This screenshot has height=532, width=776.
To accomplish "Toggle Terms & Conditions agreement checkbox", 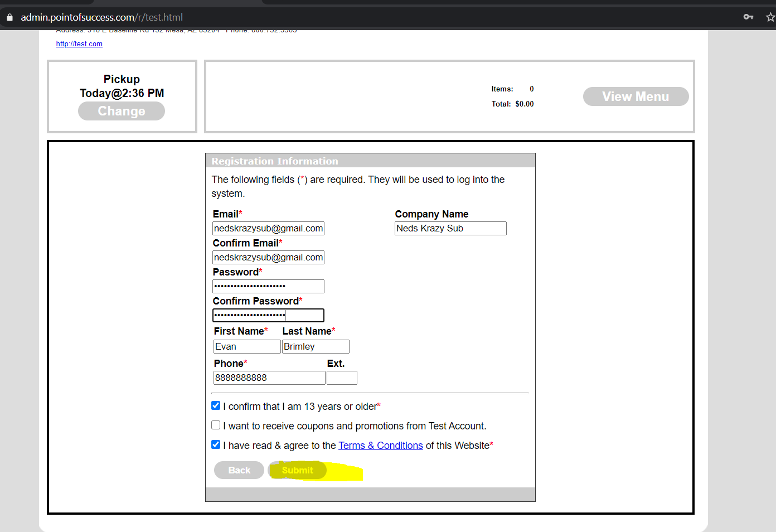I will (216, 445).
